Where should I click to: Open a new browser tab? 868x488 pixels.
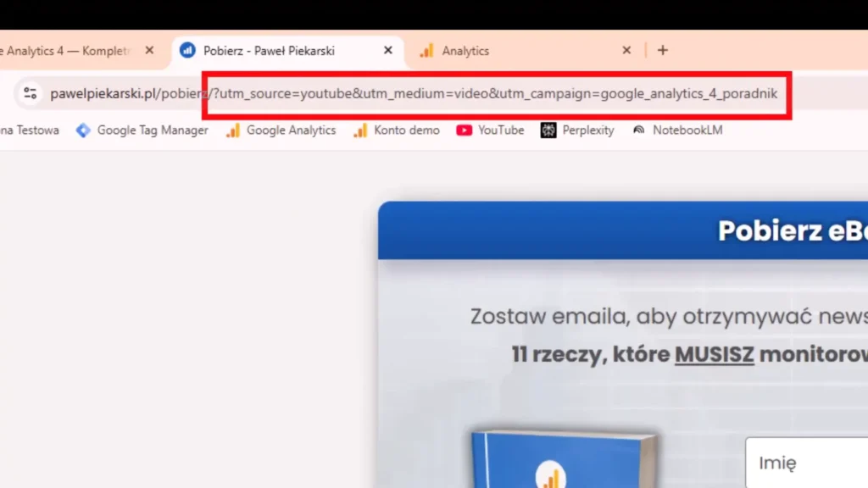(663, 50)
